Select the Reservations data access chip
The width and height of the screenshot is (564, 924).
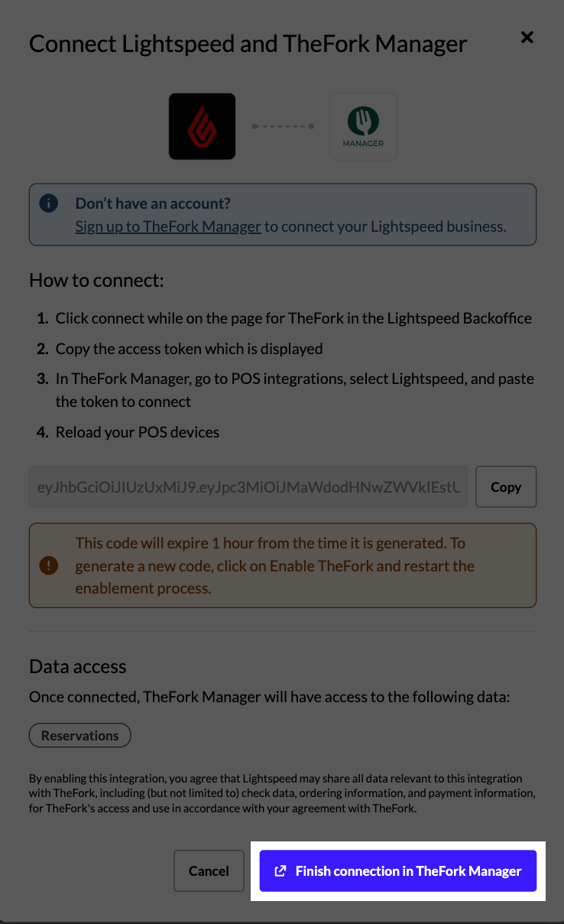pyautogui.click(x=79, y=735)
